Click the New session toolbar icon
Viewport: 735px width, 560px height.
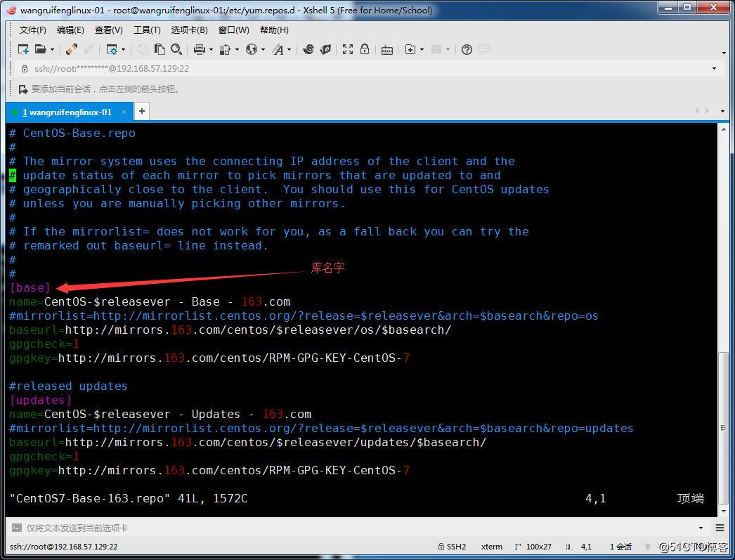(23, 49)
